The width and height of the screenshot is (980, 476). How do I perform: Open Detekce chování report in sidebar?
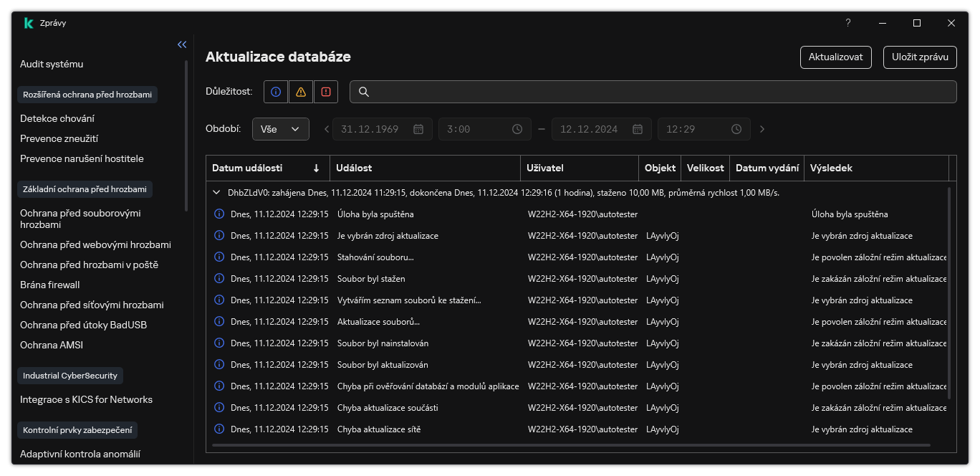[x=57, y=118]
